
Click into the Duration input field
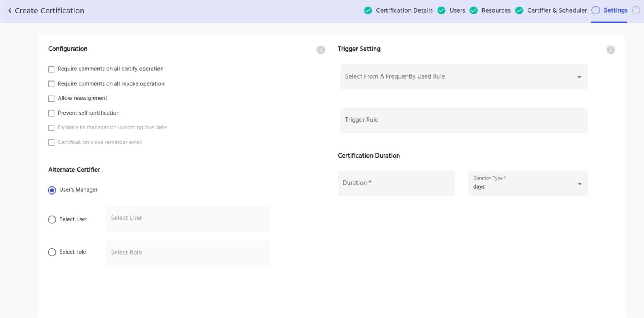pyautogui.click(x=396, y=183)
